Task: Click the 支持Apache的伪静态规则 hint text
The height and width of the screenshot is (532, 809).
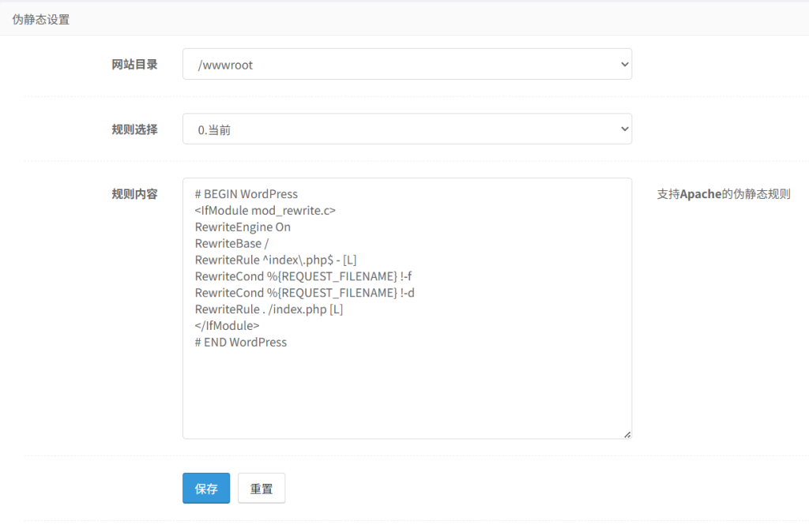Action: tap(724, 194)
